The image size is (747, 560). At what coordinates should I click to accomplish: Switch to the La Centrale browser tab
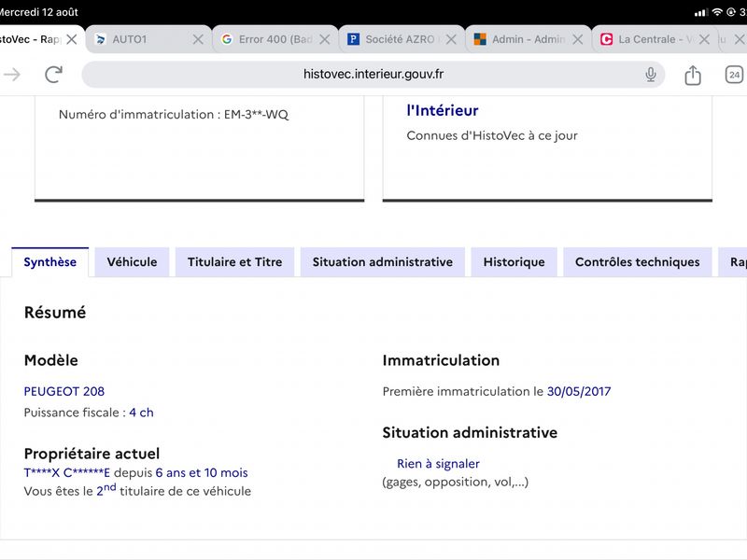655,39
